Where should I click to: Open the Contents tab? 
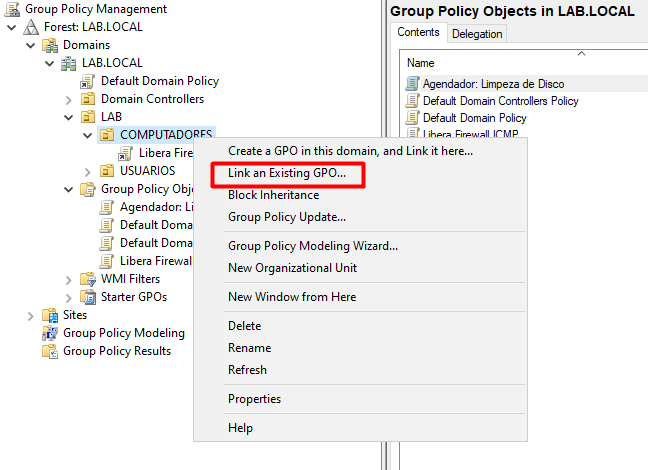[x=418, y=32]
